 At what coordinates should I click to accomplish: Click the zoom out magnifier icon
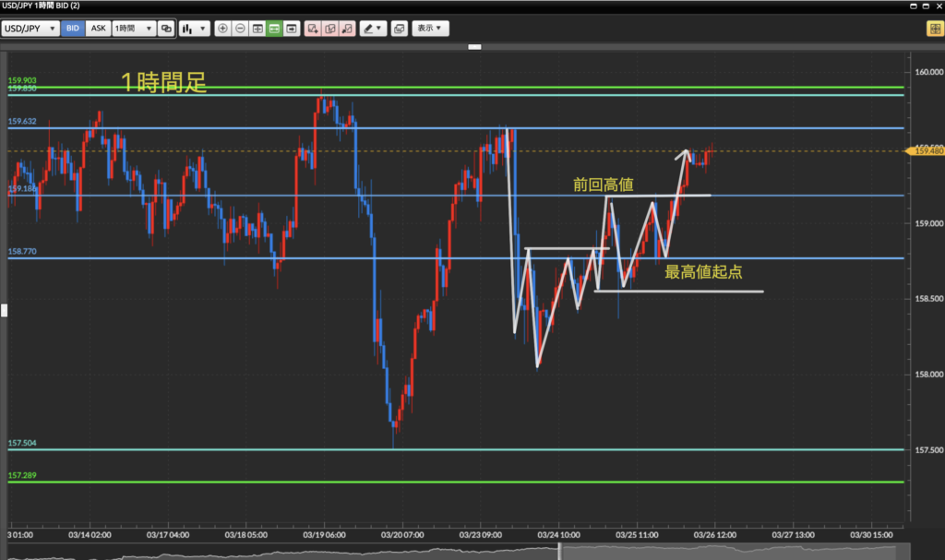click(x=240, y=29)
